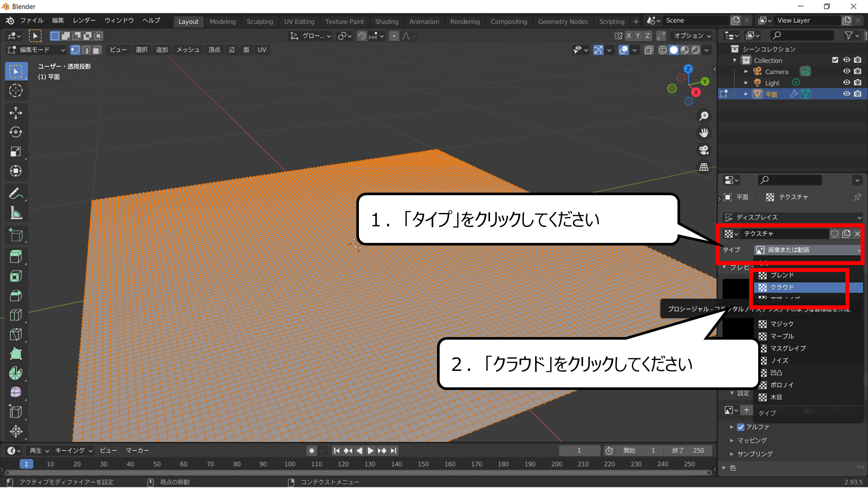Expand the Light tree item
The image size is (868, 488).
(746, 83)
